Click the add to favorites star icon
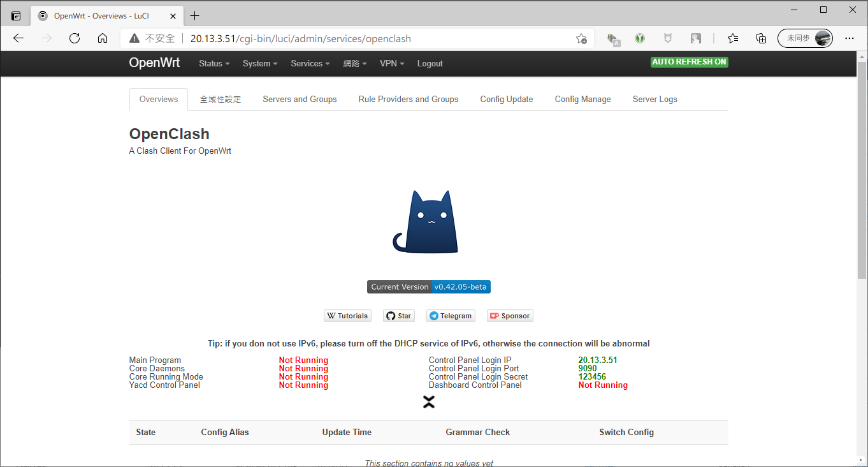This screenshot has width=868, height=467. [581, 38]
